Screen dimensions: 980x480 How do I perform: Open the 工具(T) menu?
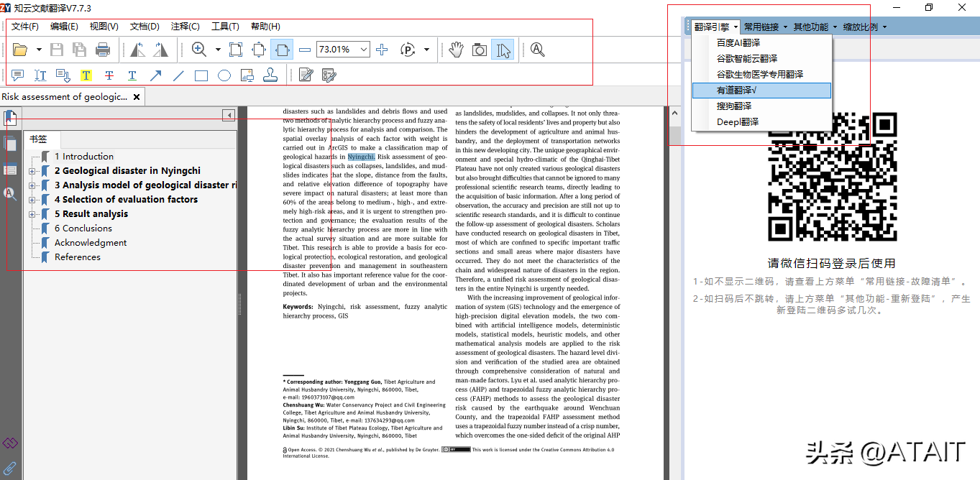(225, 27)
